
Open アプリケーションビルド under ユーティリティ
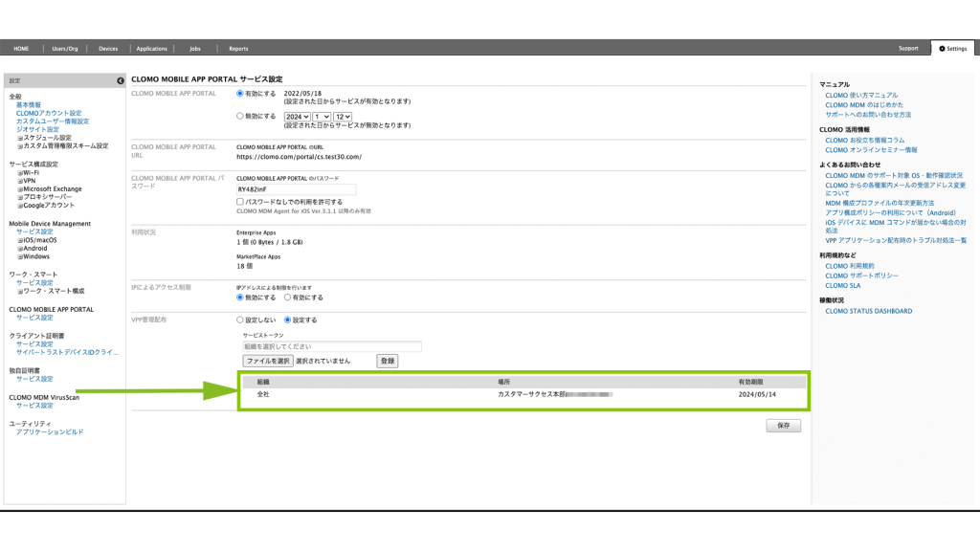pyautogui.click(x=50, y=431)
